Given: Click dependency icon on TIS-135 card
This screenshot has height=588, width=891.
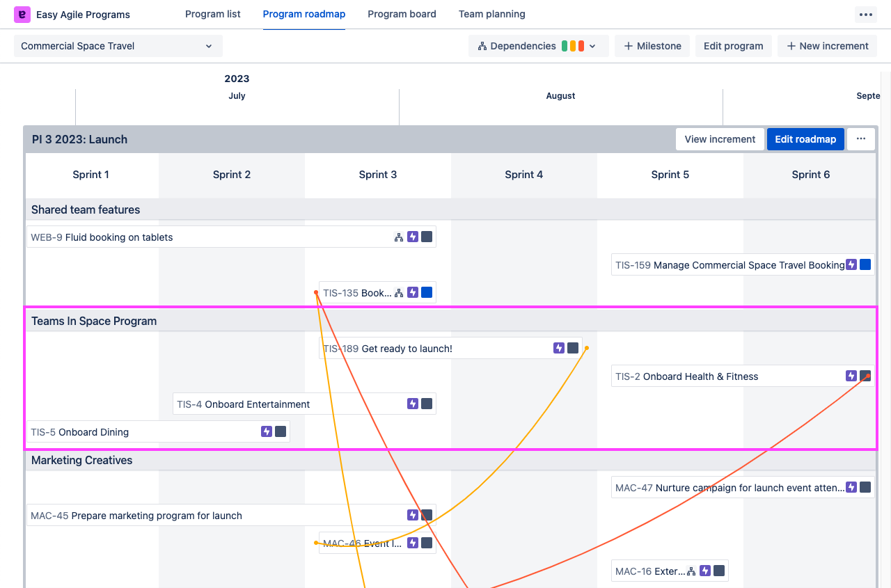Looking at the screenshot, I should point(399,293).
